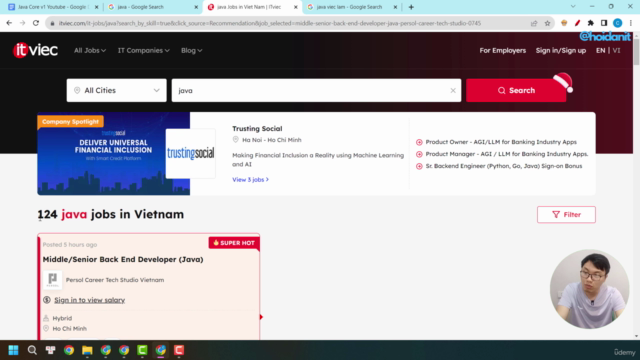Click the ITviec logo
Viewport: 640px width, 360px height.
(x=35, y=50)
